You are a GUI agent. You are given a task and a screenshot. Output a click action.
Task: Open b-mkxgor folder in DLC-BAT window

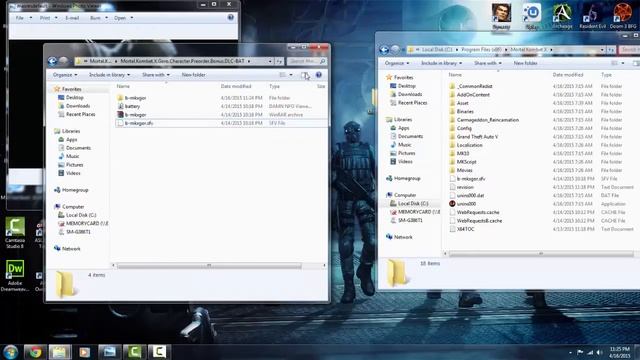(136, 98)
